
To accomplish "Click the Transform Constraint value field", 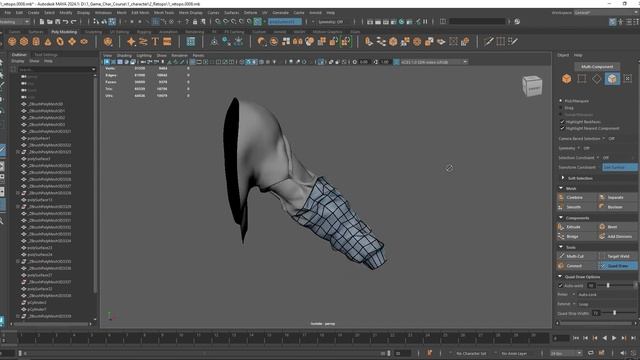I will click(x=620, y=167).
